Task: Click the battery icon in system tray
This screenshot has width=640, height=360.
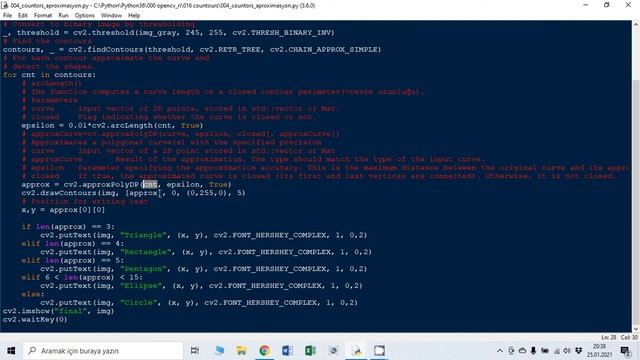Action: (545, 351)
